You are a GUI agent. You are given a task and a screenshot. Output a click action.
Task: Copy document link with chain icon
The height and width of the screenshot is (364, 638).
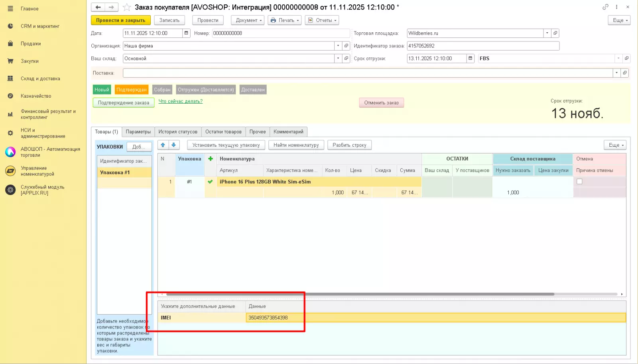[605, 7]
